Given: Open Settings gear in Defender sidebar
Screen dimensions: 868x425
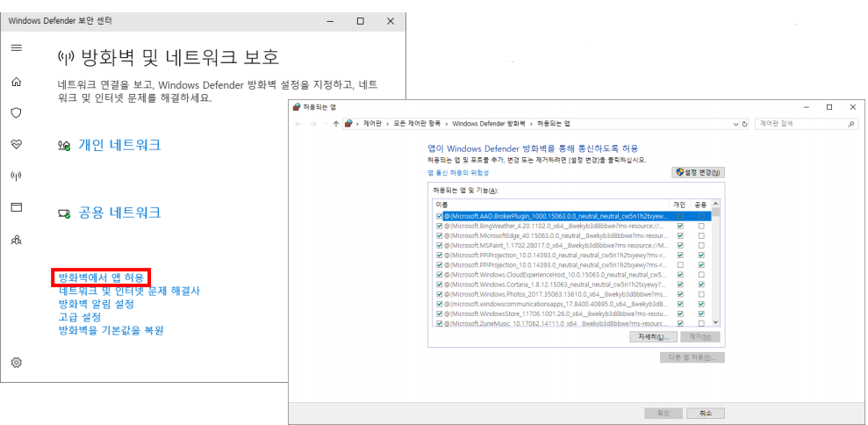Looking at the screenshot, I should pyautogui.click(x=16, y=362).
